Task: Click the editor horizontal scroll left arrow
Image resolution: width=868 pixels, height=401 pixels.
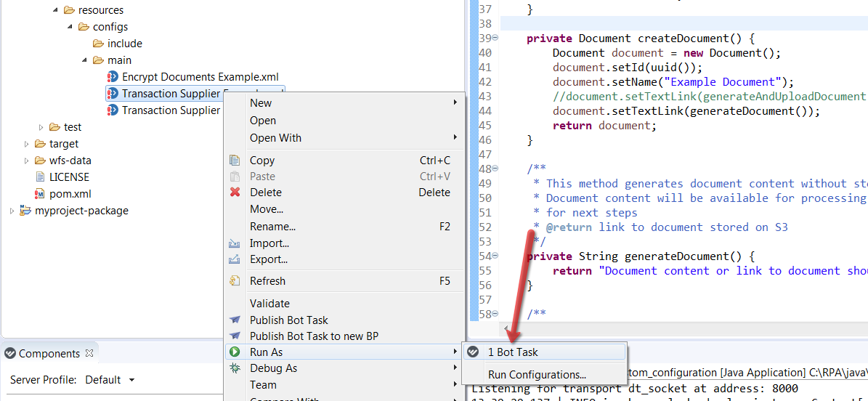Action: pyautogui.click(x=506, y=329)
